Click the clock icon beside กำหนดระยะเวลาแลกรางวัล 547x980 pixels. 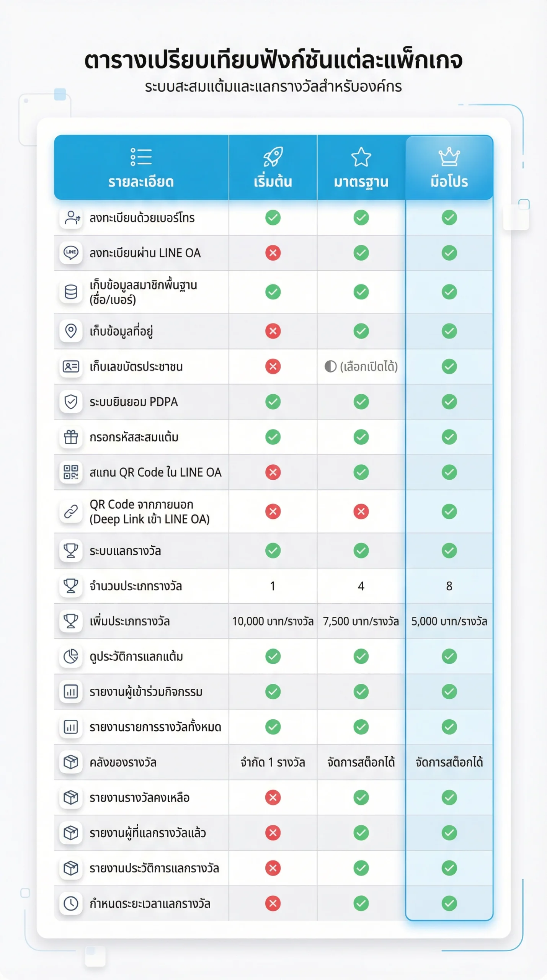[71, 903]
